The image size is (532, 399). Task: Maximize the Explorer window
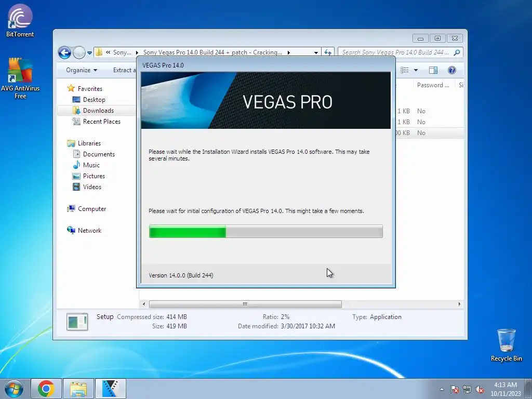437,38
